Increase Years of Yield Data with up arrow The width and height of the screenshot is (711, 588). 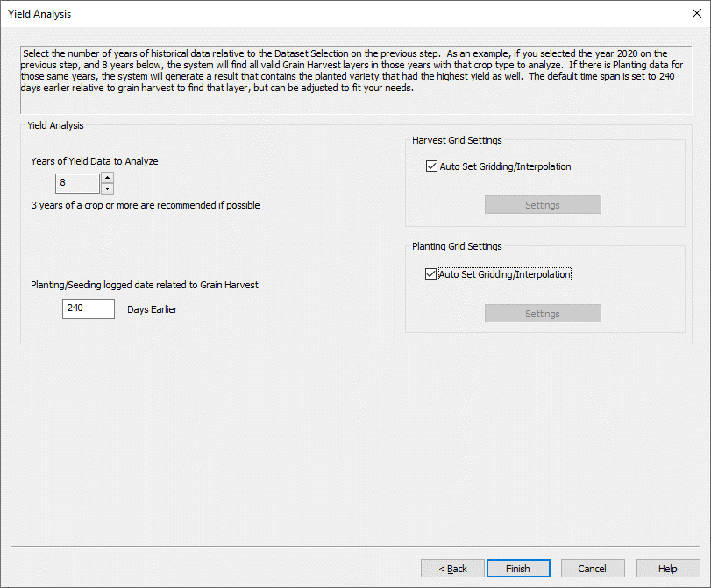click(x=108, y=178)
